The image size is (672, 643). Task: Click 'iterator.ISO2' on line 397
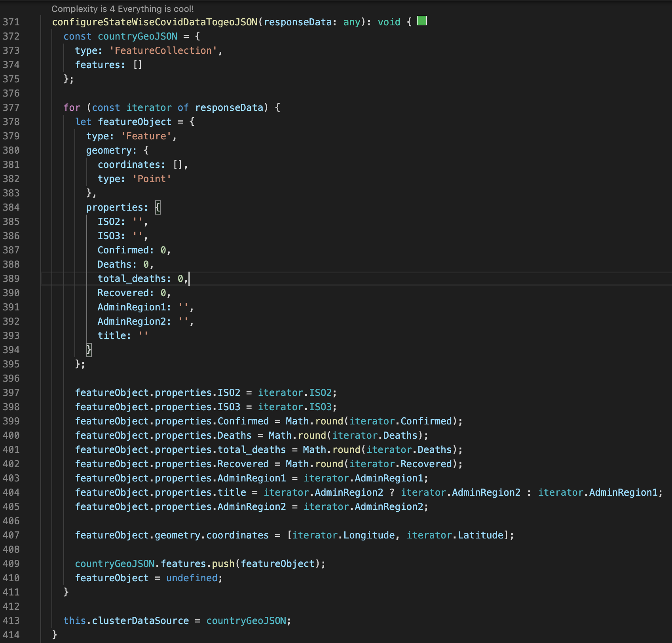click(295, 393)
